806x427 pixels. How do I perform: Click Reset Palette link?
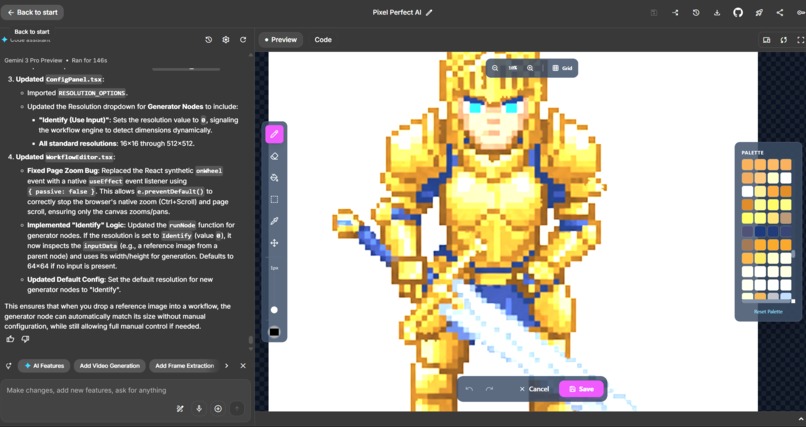point(768,311)
